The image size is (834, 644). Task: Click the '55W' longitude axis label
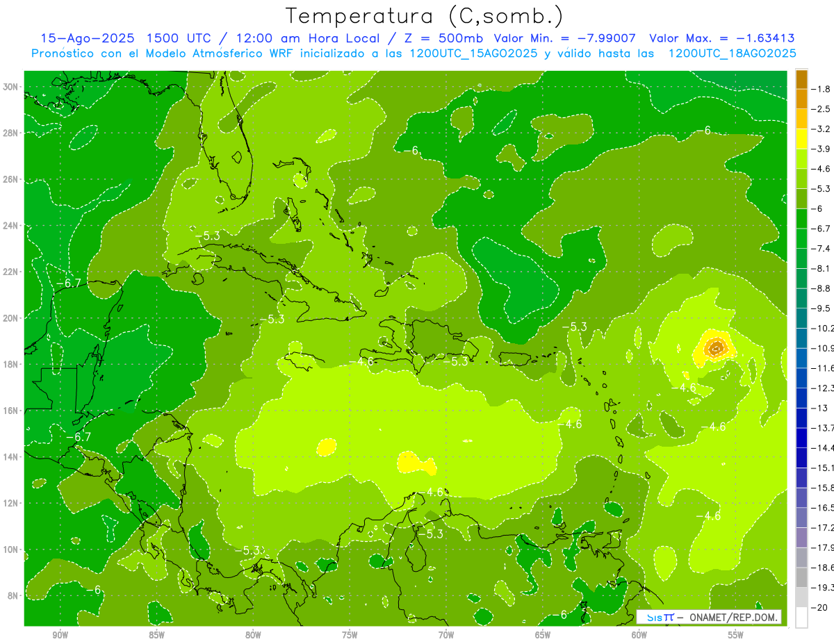(x=736, y=635)
